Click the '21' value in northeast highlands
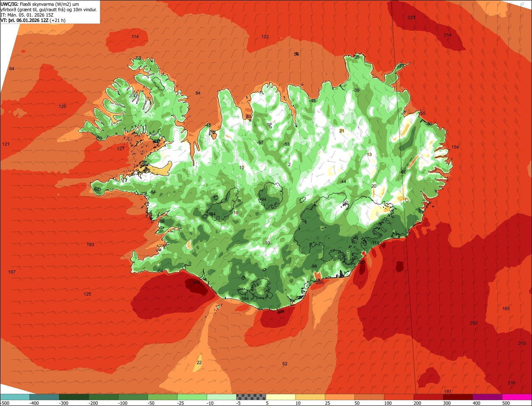 click(x=342, y=130)
